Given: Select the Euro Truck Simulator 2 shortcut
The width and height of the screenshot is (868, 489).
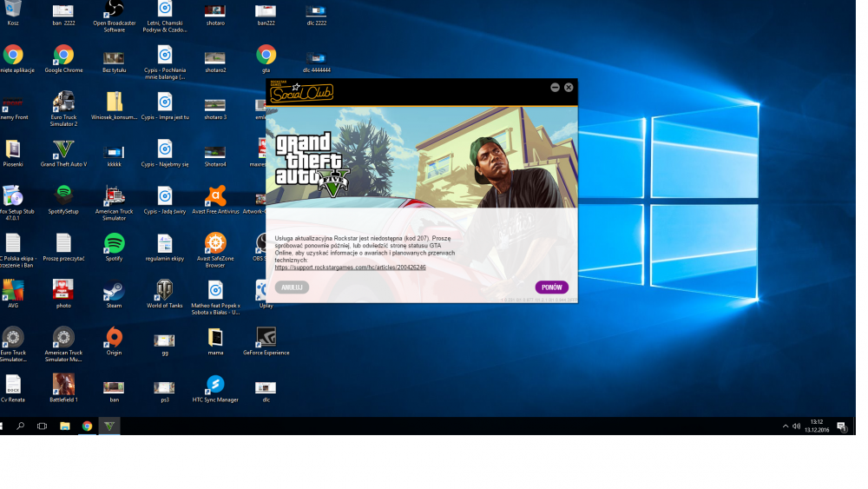Looking at the screenshot, I should (63, 109).
